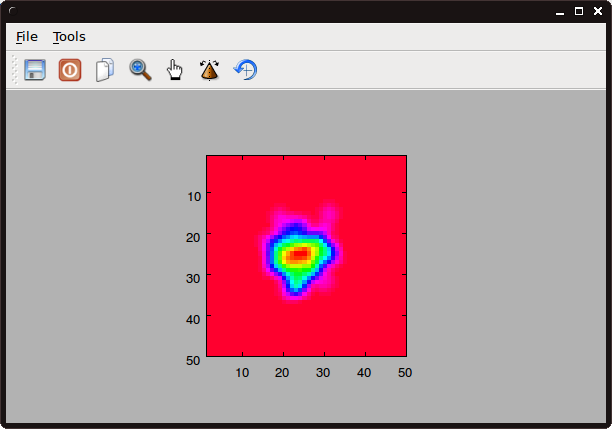Click x-axis label 20

282,373
